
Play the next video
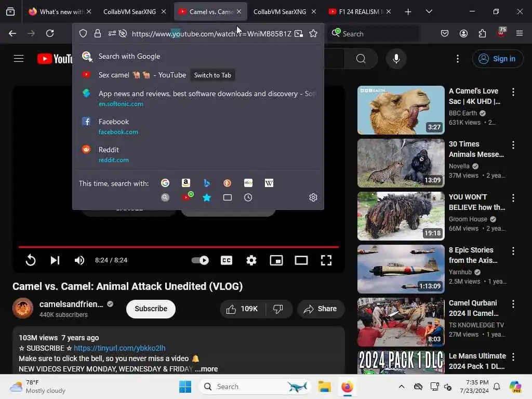pos(55,260)
